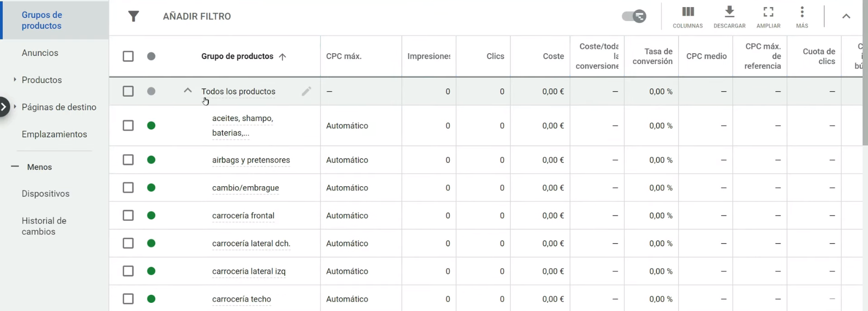Open the Más three-dot menu
The width and height of the screenshot is (868, 311).
point(802,17)
